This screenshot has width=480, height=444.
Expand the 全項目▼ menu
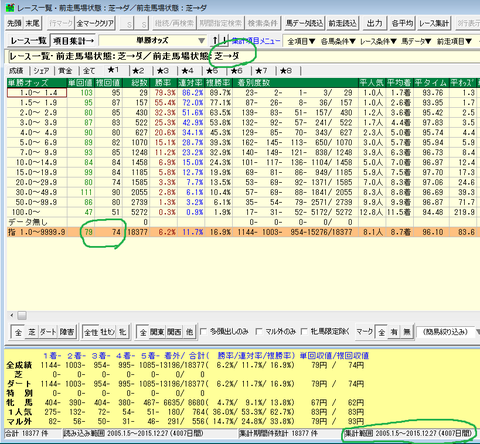tap(301, 41)
